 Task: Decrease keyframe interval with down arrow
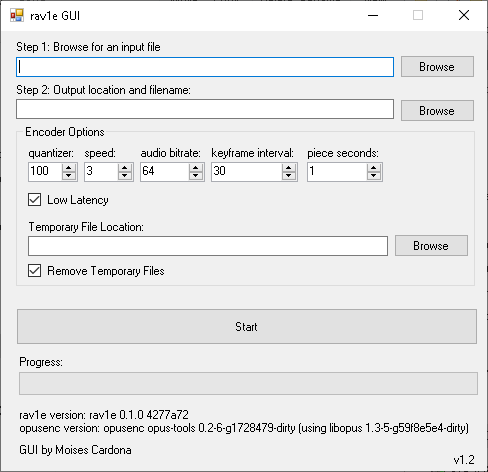[289, 176]
